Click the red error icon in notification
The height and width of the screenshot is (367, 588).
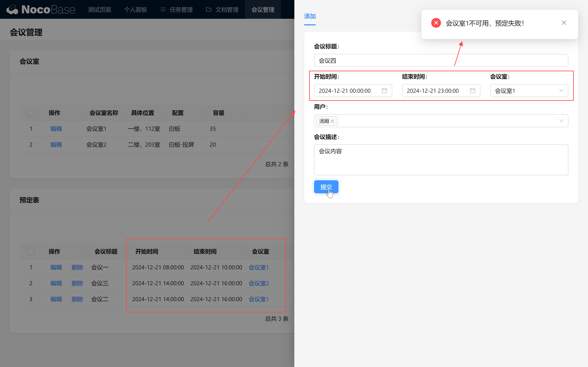click(x=436, y=23)
